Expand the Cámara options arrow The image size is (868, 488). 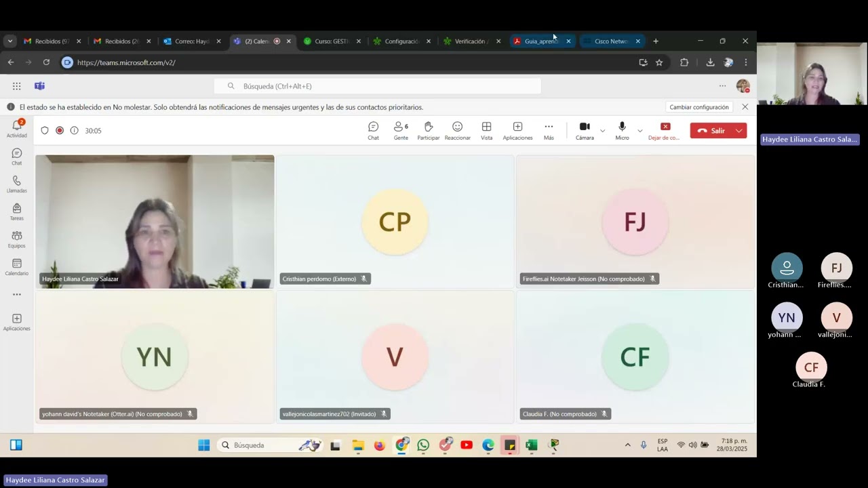(602, 131)
